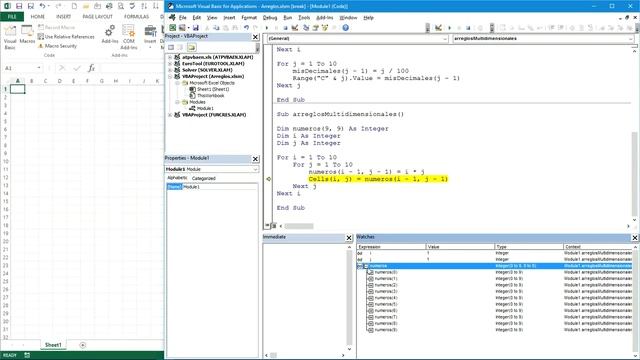Click Undo arrow in VBA toolbar

[247, 28]
